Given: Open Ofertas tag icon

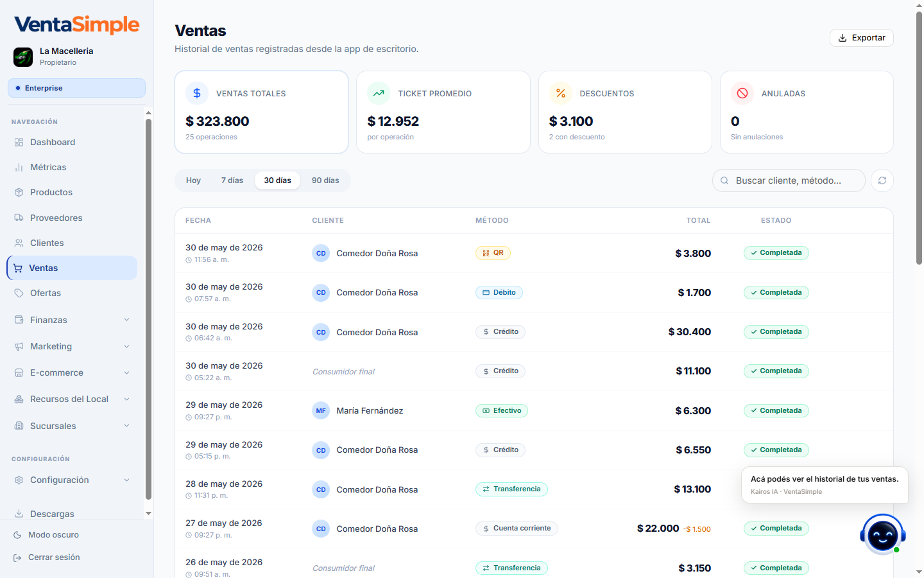Looking at the screenshot, I should [19, 293].
